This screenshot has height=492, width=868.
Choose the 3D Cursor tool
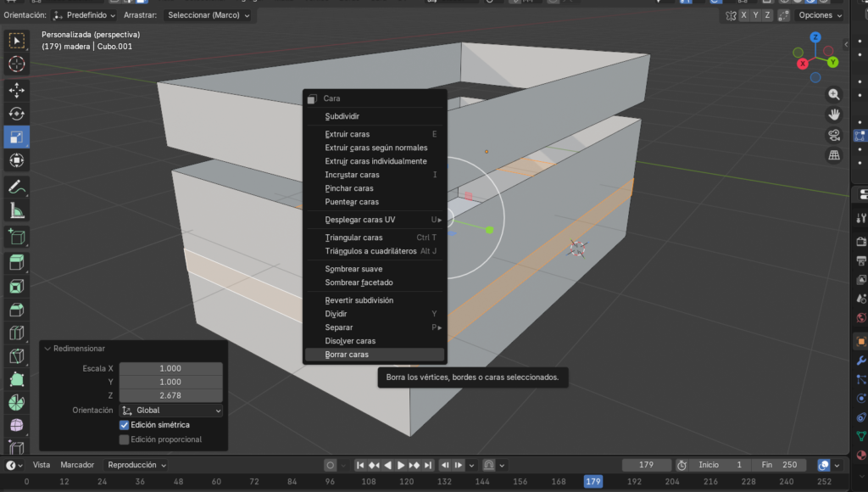[16, 64]
